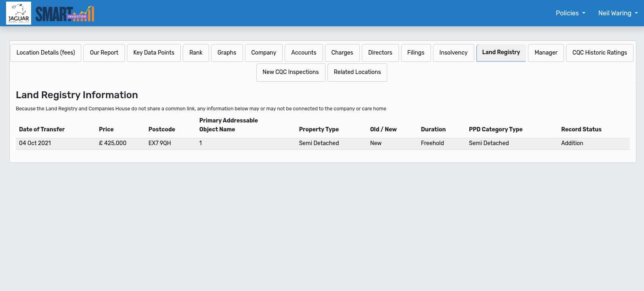Go to the Rank tab

click(x=196, y=53)
